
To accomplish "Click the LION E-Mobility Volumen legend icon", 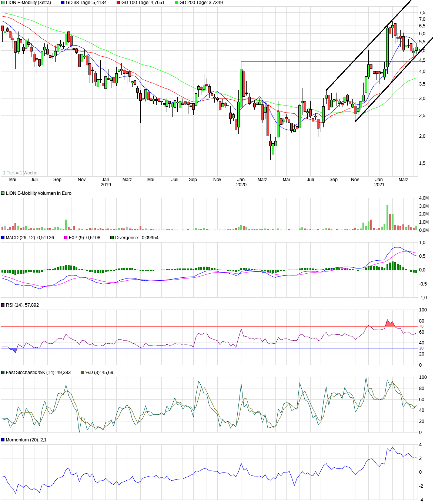I will pos(3,193).
